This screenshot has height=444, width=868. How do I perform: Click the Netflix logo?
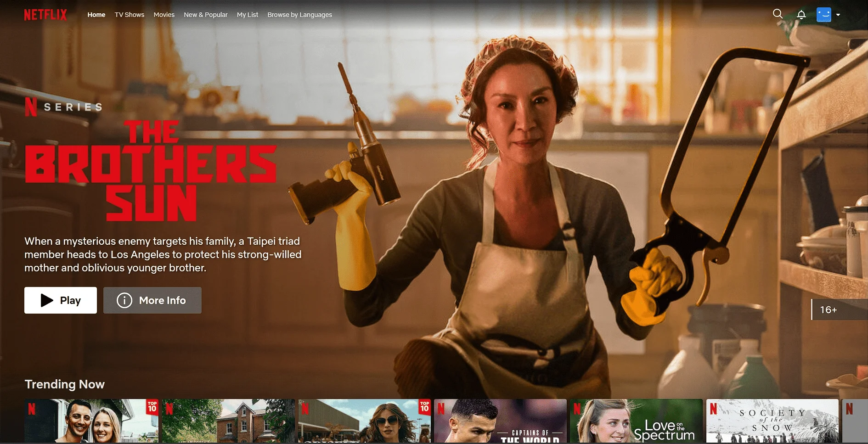[45, 15]
